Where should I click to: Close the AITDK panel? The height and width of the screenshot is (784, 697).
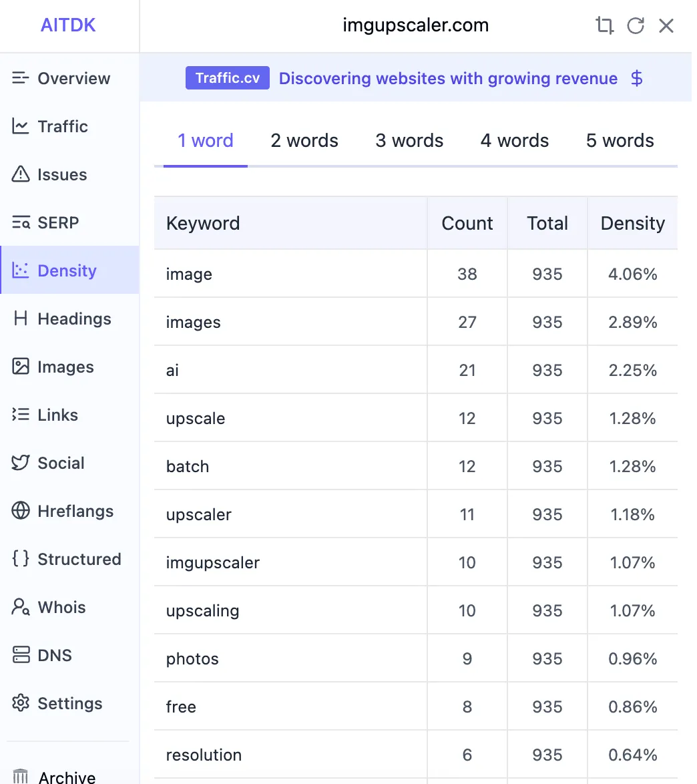click(666, 25)
